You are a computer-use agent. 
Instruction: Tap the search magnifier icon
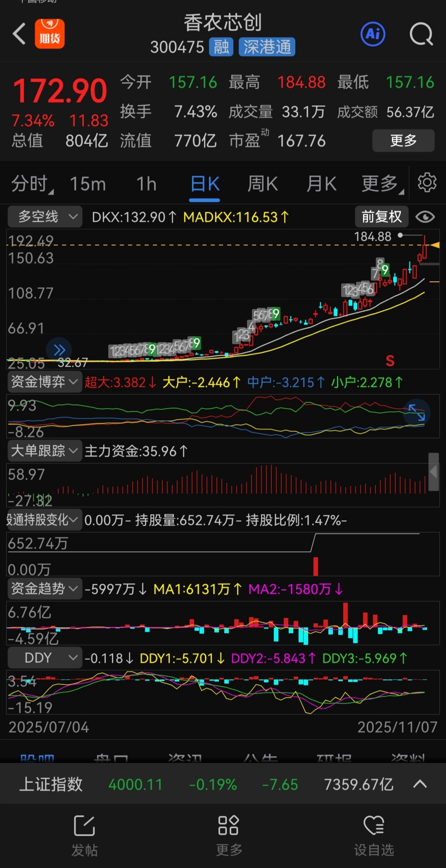(x=421, y=34)
